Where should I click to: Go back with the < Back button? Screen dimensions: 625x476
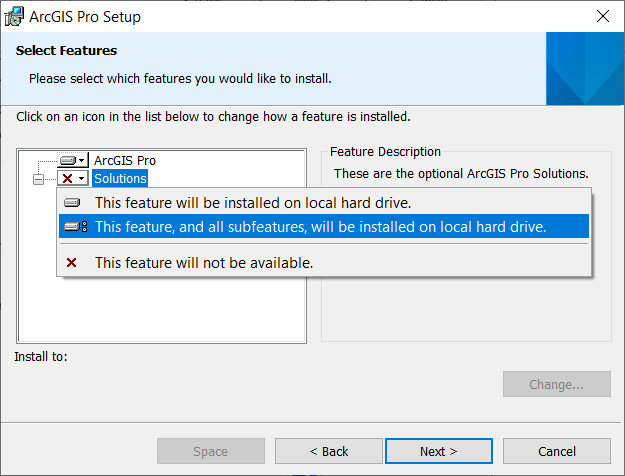pyautogui.click(x=329, y=451)
